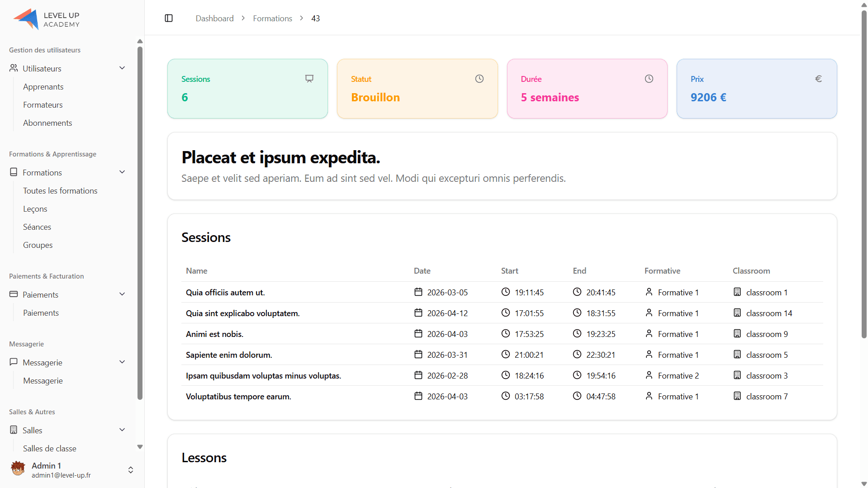Click the Level Up Academy logo
The image size is (868, 488).
pos(47,19)
